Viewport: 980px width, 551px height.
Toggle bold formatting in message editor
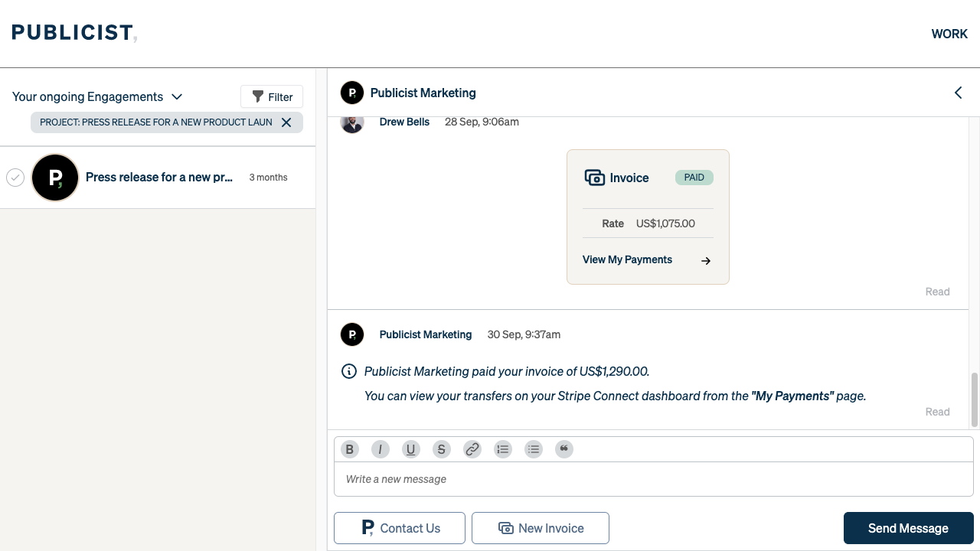click(350, 449)
